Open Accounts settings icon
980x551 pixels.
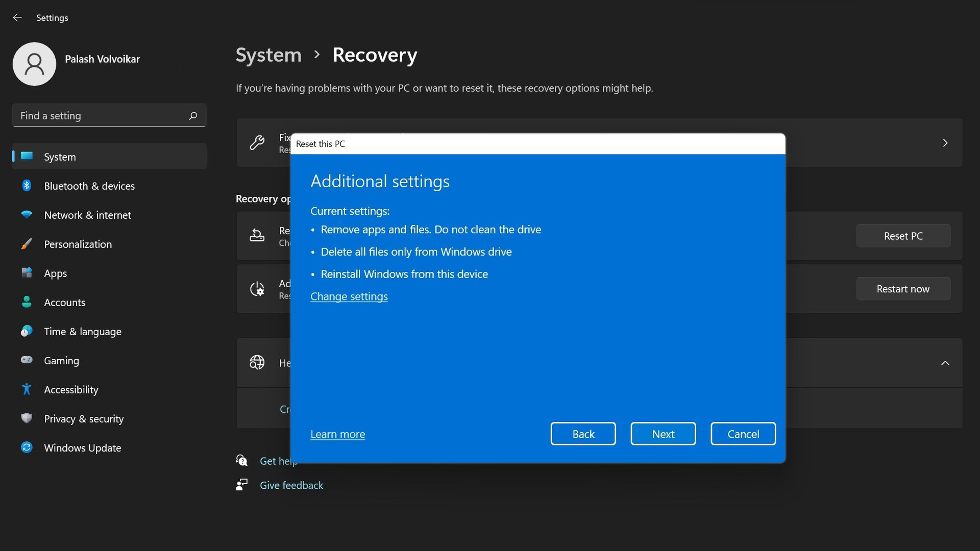(x=26, y=302)
